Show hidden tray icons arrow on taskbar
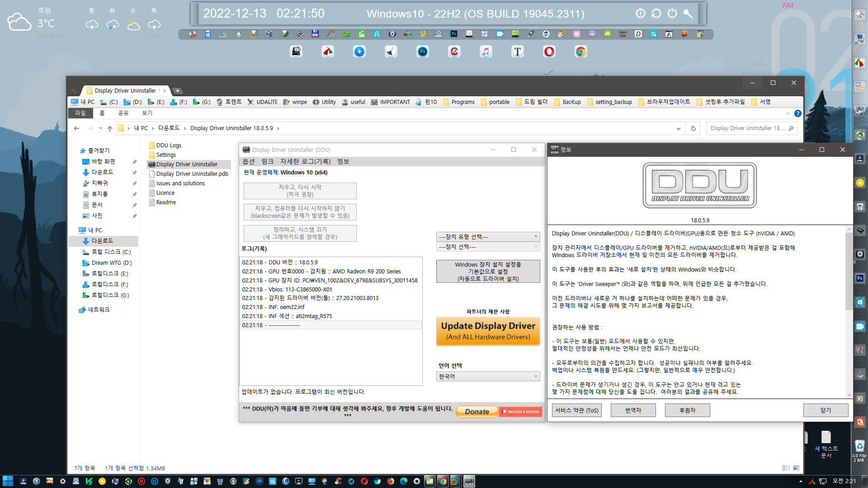 click(x=801, y=481)
